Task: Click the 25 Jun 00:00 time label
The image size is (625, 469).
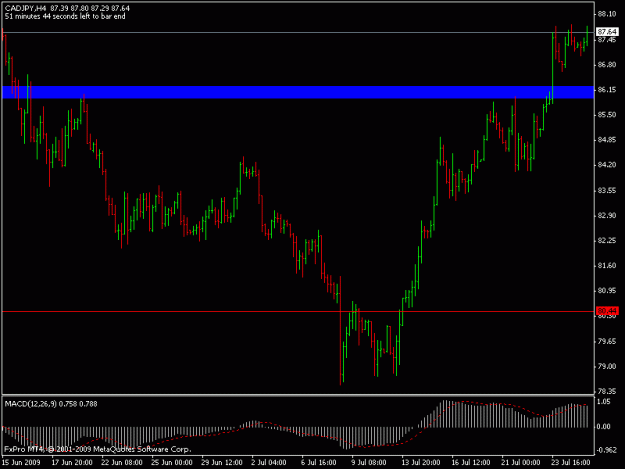Action: click(x=172, y=462)
